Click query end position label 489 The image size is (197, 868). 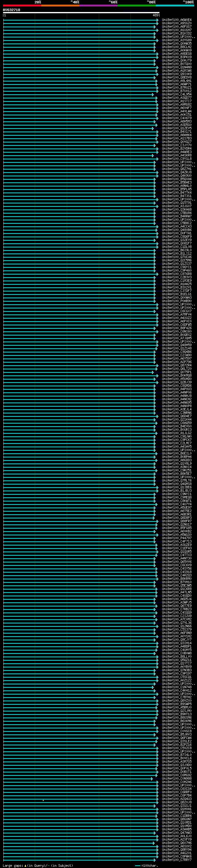155,15
